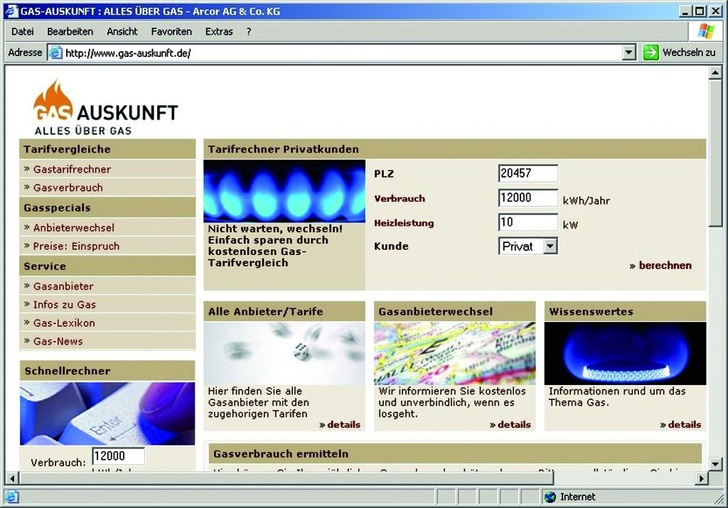Viewport: 728px width, 508px height.
Task: Click the PLZ input field
Action: pyautogui.click(x=528, y=173)
